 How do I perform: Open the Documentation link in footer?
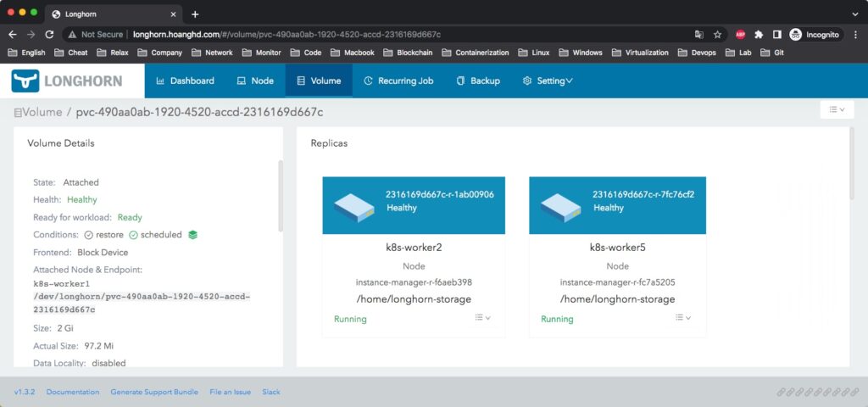click(73, 392)
